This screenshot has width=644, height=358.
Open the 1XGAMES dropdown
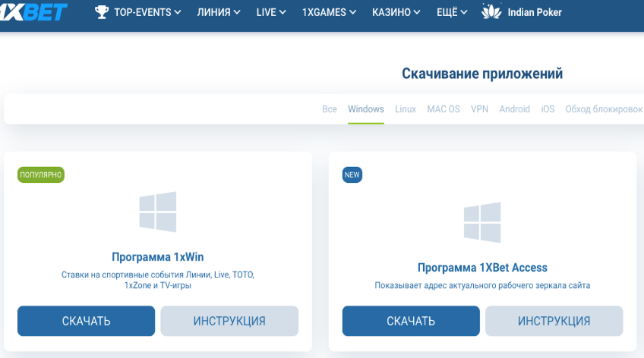(x=329, y=12)
